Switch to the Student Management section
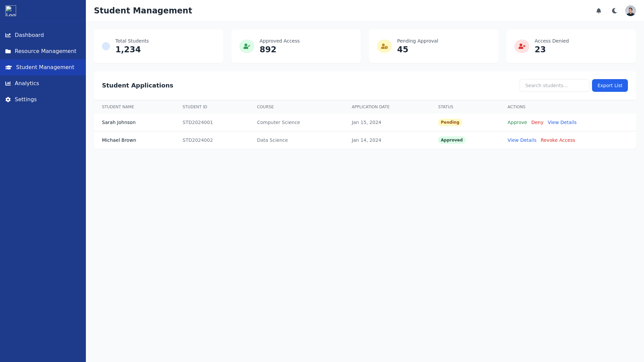 (x=45, y=67)
